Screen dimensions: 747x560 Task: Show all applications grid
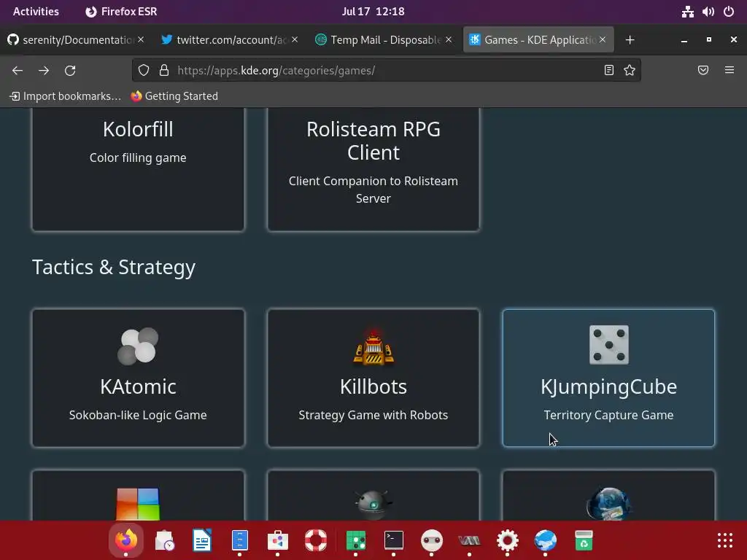[x=724, y=540]
